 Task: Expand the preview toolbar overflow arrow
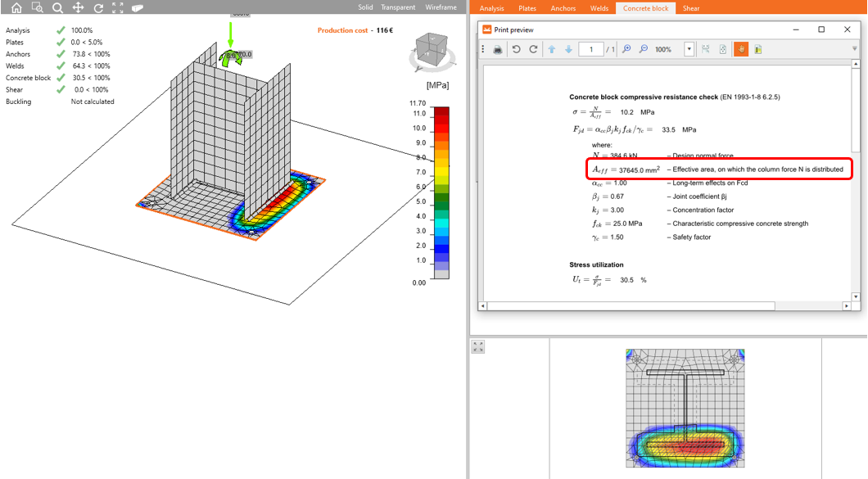[855, 49]
